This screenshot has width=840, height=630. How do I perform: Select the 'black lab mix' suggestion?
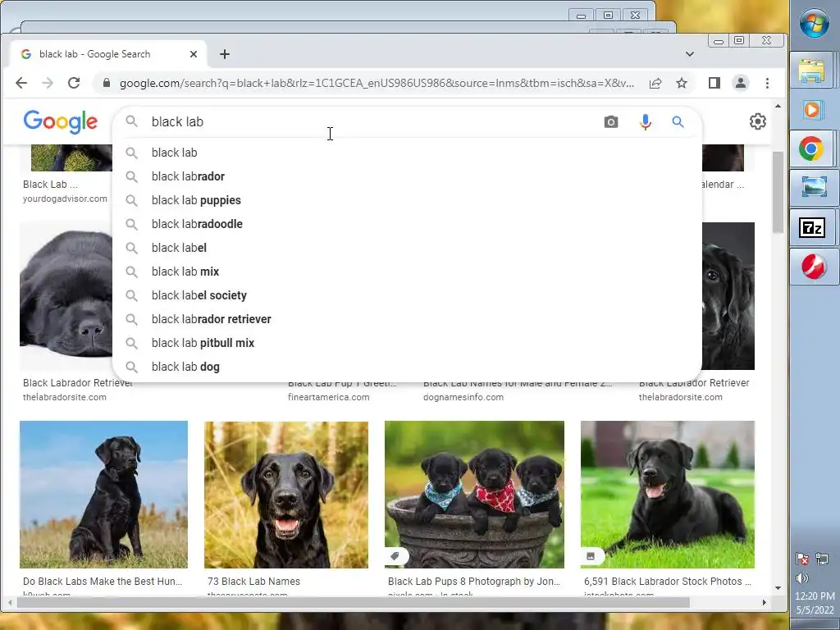pos(407,272)
